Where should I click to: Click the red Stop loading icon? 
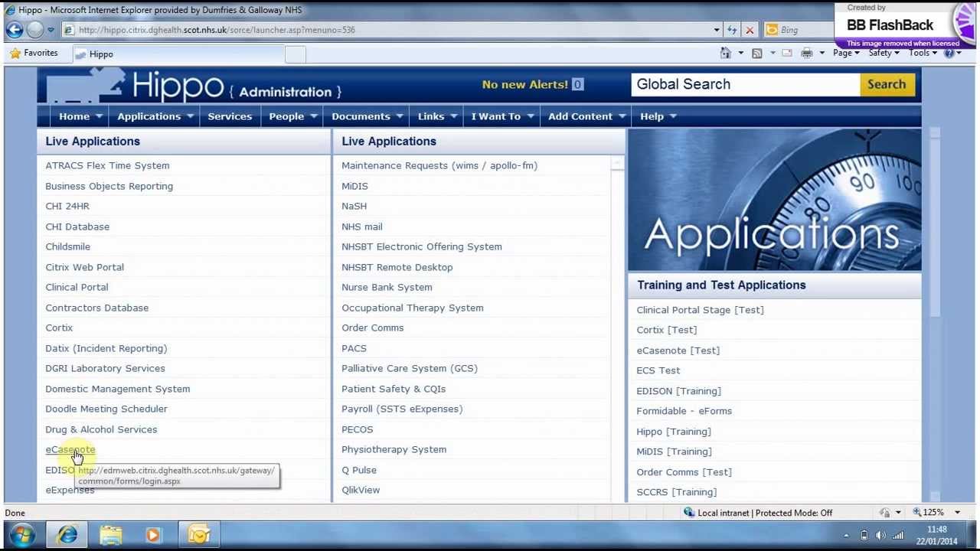click(x=750, y=30)
